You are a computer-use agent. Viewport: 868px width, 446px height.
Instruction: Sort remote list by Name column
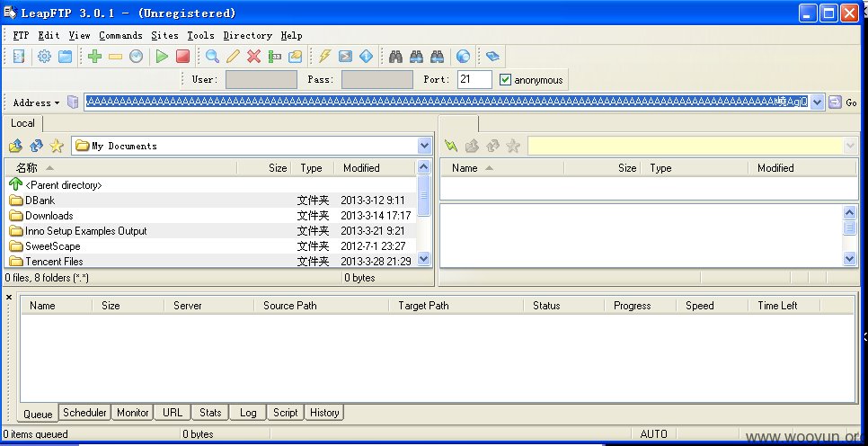(502, 168)
